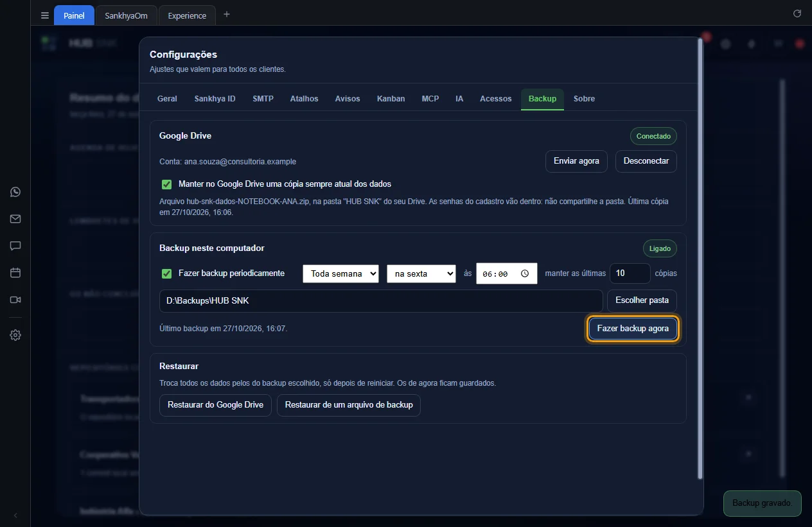Click the reload icon at top right
This screenshot has height=527, width=812.
(x=797, y=13)
